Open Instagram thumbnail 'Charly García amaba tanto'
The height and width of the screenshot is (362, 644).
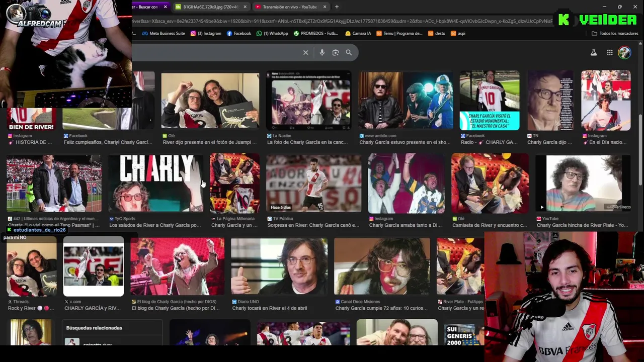(x=406, y=184)
